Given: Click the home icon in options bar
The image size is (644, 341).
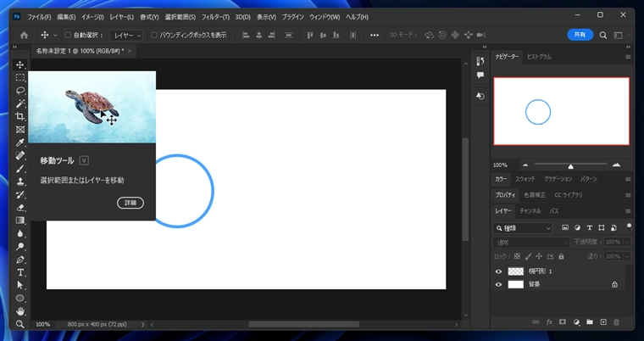Looking at the screenshot, I should 24,36.
